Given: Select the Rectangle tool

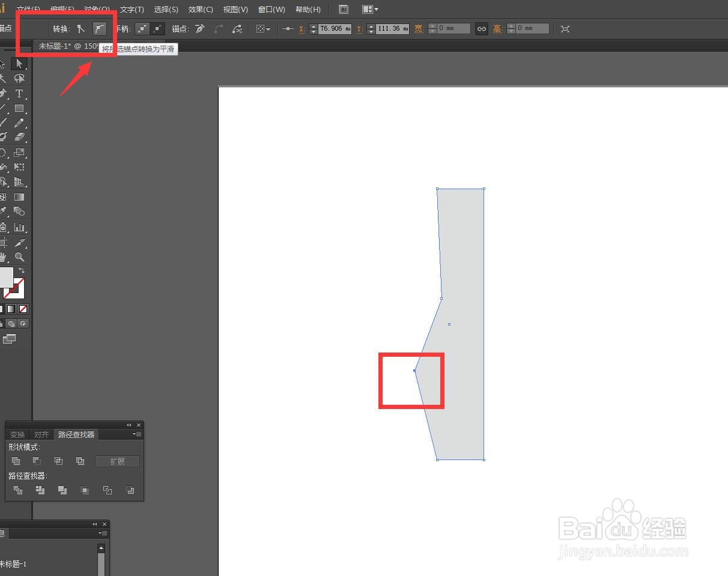Looking at the screenshot, I should (19, 109).
